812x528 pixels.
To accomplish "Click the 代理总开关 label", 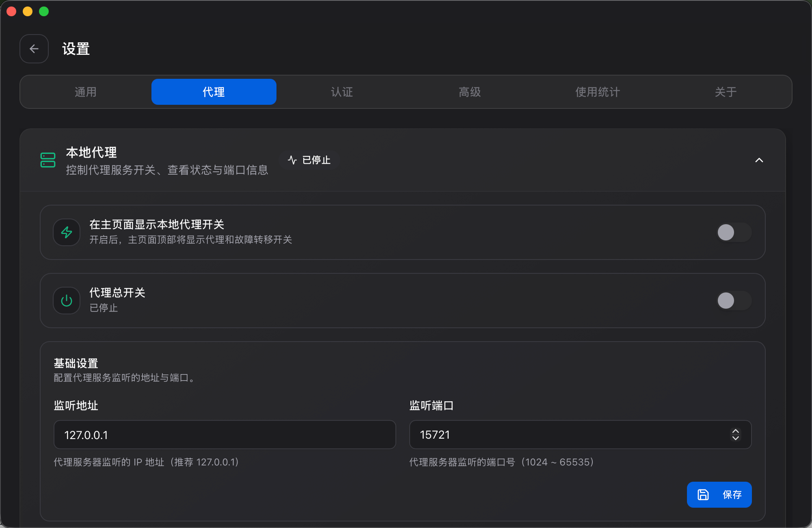I will pos(117,292).
